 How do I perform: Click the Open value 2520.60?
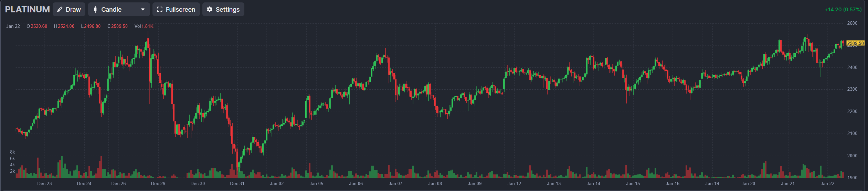(39, 26)
